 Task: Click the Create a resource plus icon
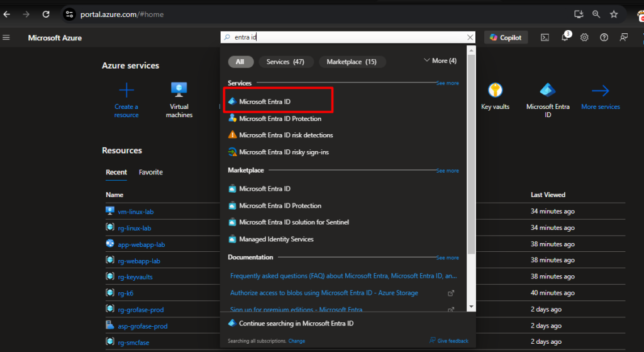pos(126,91)
